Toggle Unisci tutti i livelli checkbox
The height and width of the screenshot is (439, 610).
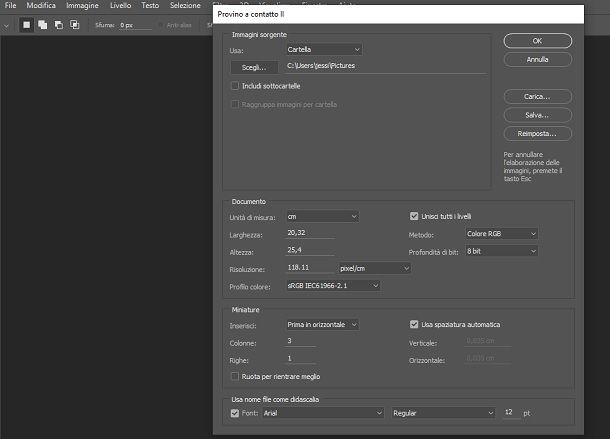tap(414, 216)
